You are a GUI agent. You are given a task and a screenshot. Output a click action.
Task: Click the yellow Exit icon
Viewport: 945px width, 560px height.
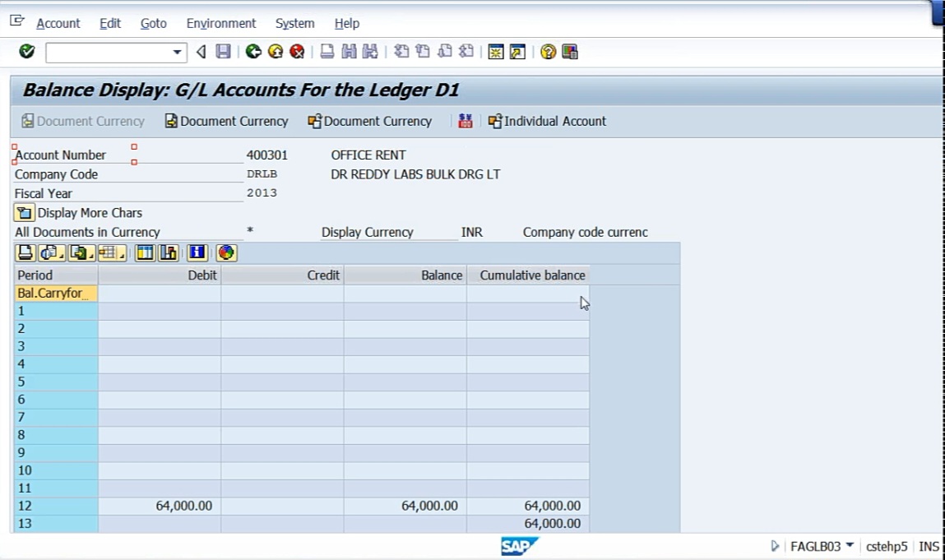click(276, 52)
